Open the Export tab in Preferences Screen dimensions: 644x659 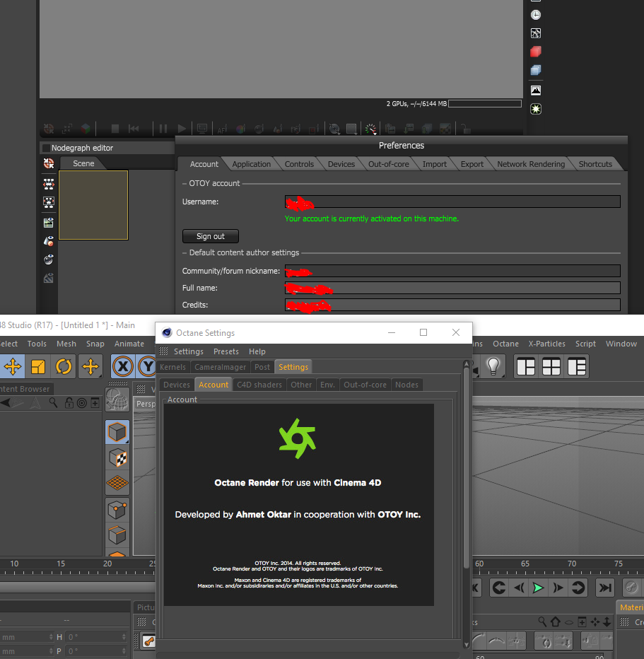pos(472,164)
